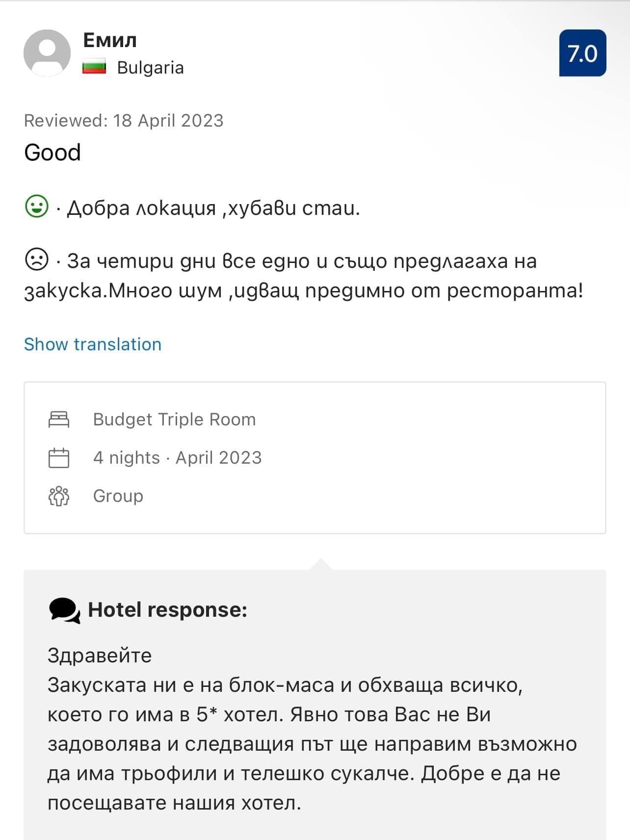Screen dimensions: 630x840
Task: Click the calendar icon for stay dates
Action: tap(59, 458)
